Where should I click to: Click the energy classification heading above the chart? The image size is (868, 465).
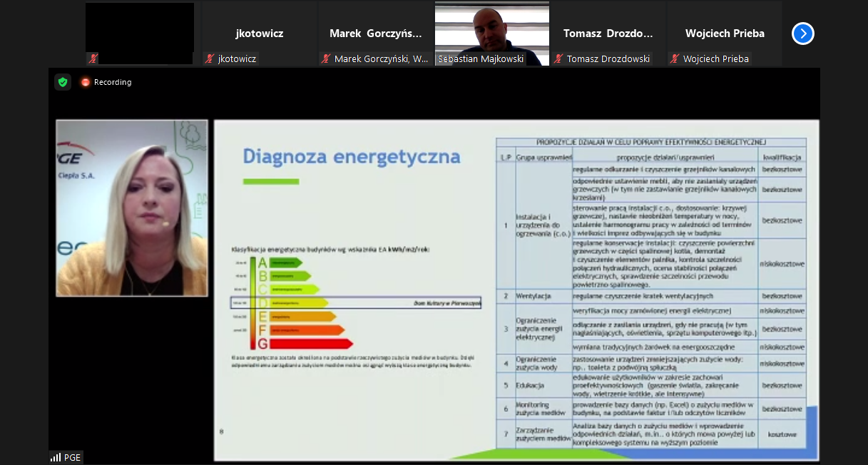coord(331,250)
